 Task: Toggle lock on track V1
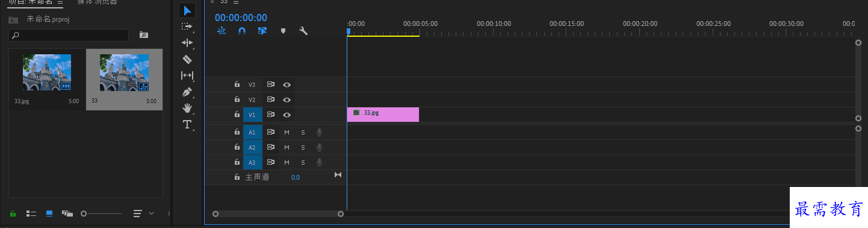237,115
